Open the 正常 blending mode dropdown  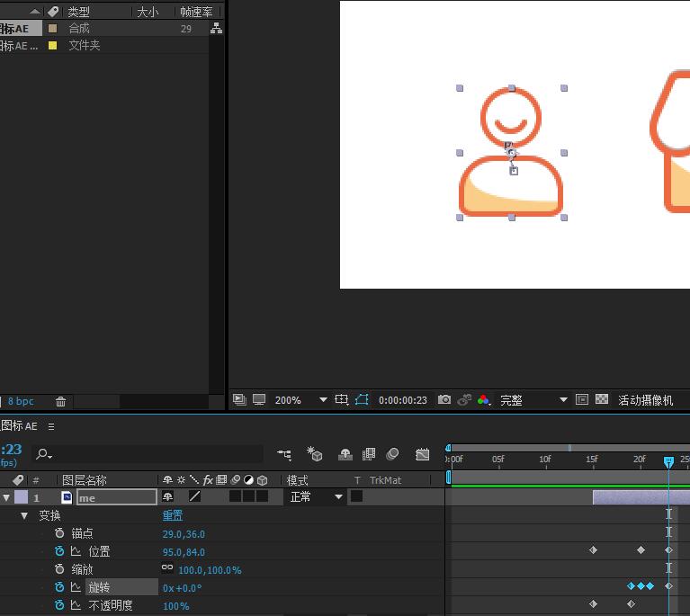315,496
